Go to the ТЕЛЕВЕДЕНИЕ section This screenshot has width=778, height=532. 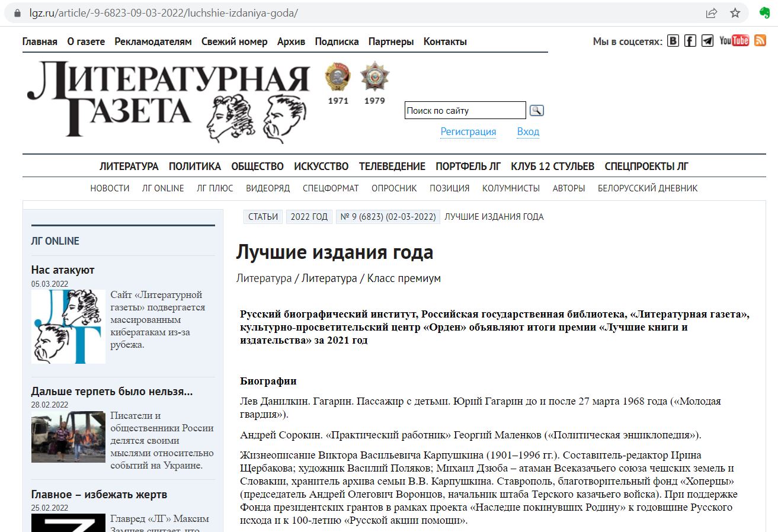(392, 166)
